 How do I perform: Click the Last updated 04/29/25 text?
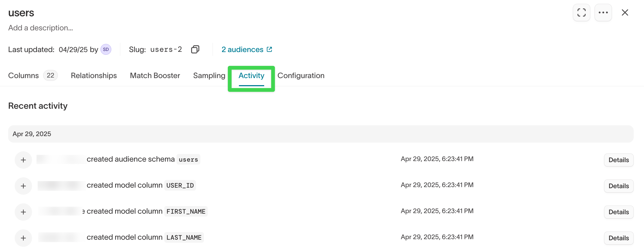[48, 49]
